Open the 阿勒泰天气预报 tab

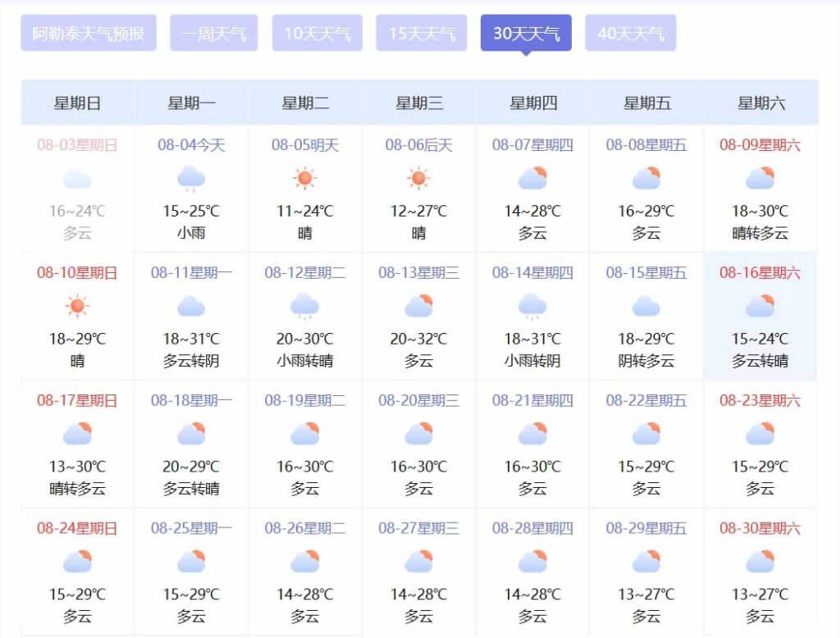[89, 34]
